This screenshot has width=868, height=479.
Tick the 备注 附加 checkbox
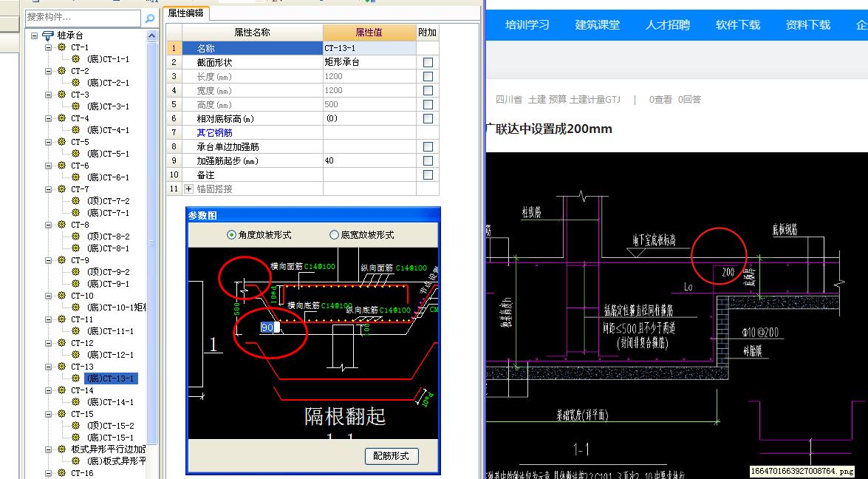pyautogui.click(x=428, y=175)
